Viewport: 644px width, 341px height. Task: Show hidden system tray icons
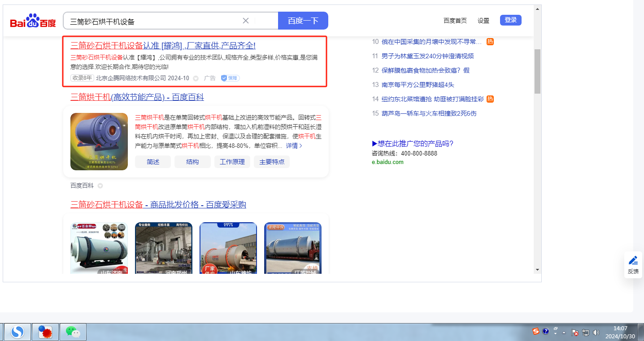564,332
